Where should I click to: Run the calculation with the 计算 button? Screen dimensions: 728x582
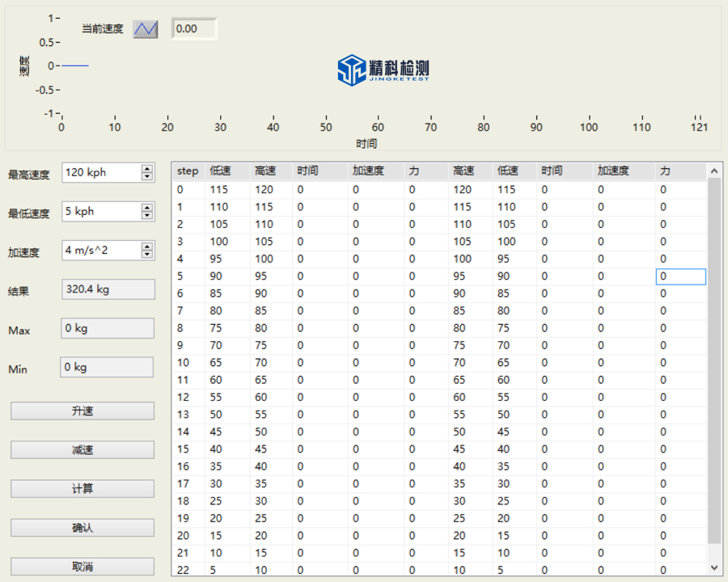[83, 489]
